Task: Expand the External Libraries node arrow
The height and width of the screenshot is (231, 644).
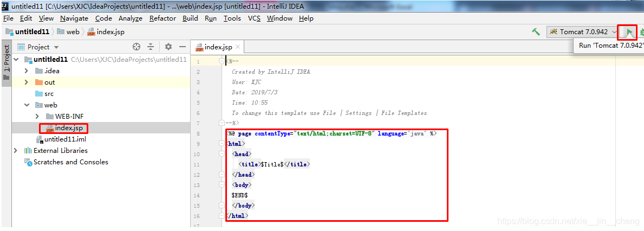Action: [x=16, y=150]
